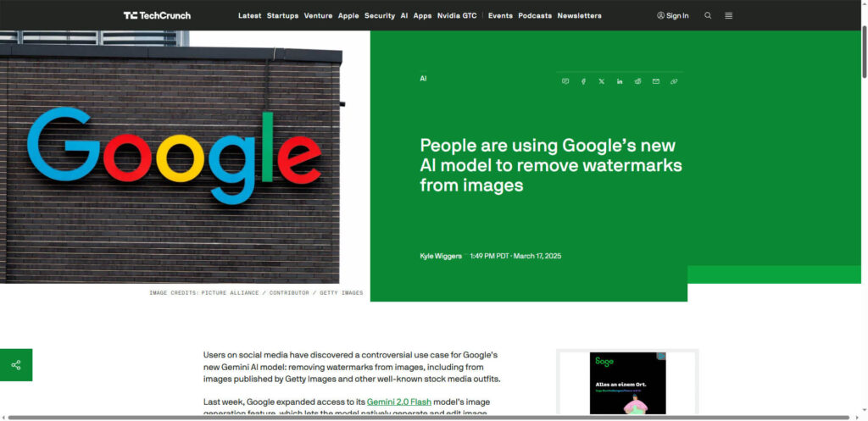Screen dimensions: 868x421
Task: Click the Sage advertisement
Action: [x=628, y=383]
